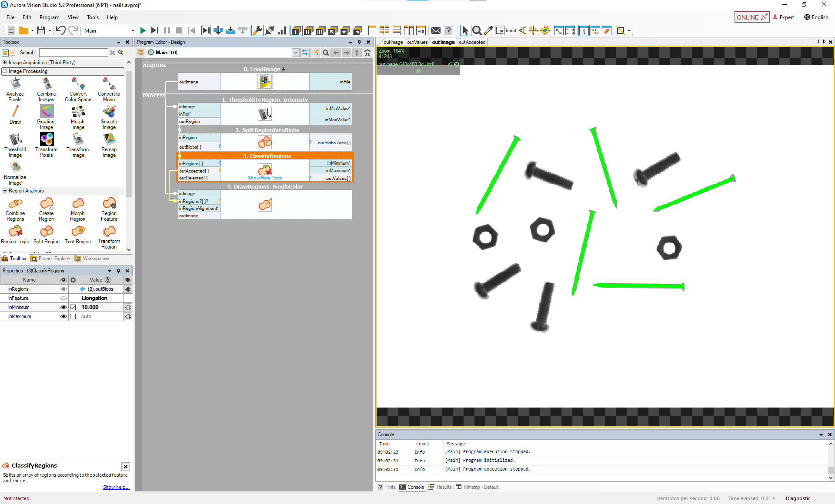Click the ONLINE status button
Image resolution: width=835 pixels, height=504 pixels.
pos(751,17)
